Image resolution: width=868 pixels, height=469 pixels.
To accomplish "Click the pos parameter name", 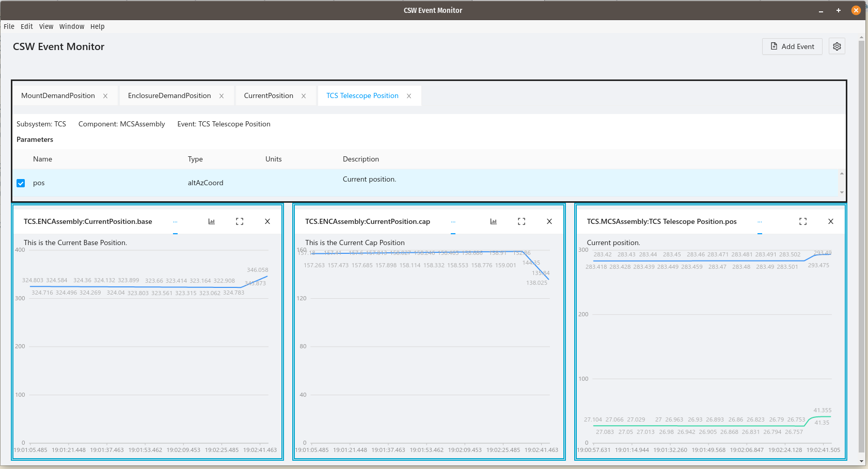I will [x=39, y=183].
